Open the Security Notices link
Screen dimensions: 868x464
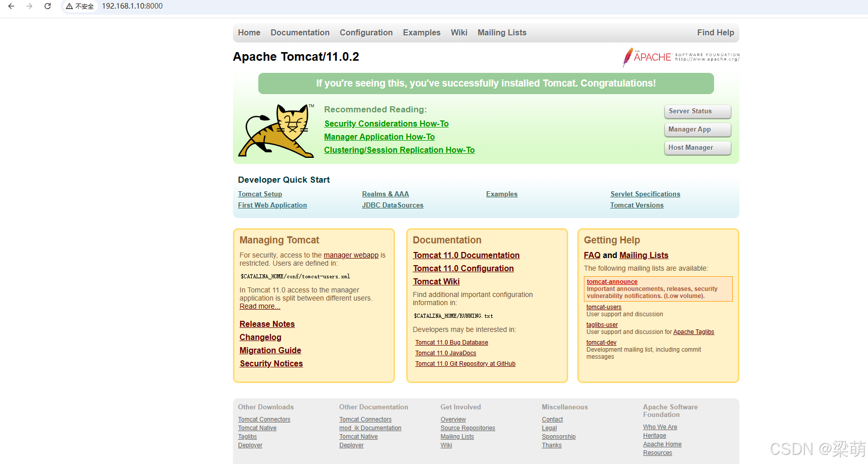(x=271, y=363)
